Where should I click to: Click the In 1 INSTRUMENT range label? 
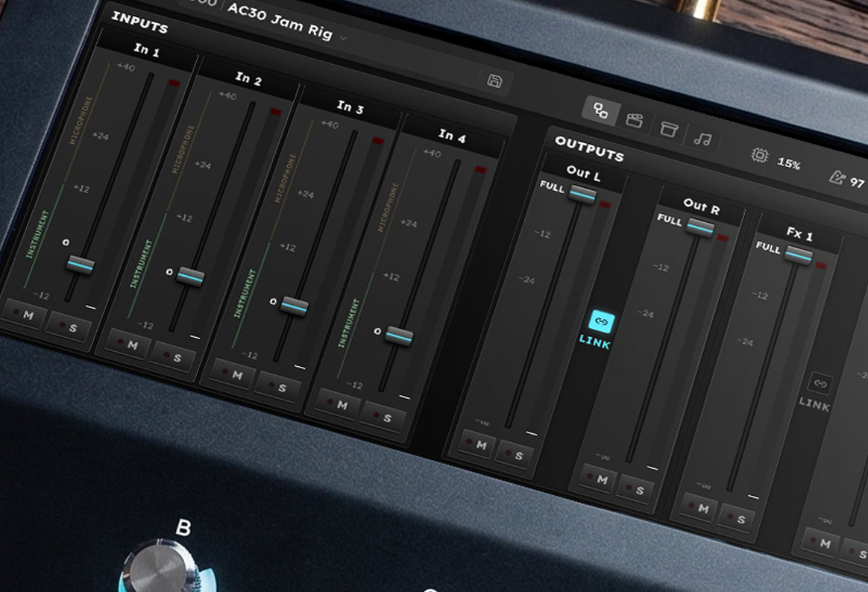37,234
